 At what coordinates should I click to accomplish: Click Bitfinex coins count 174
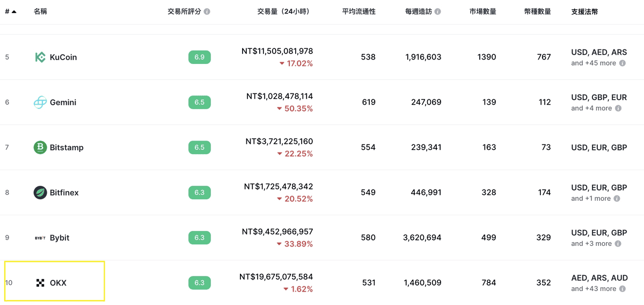click(x=544, y=192)
